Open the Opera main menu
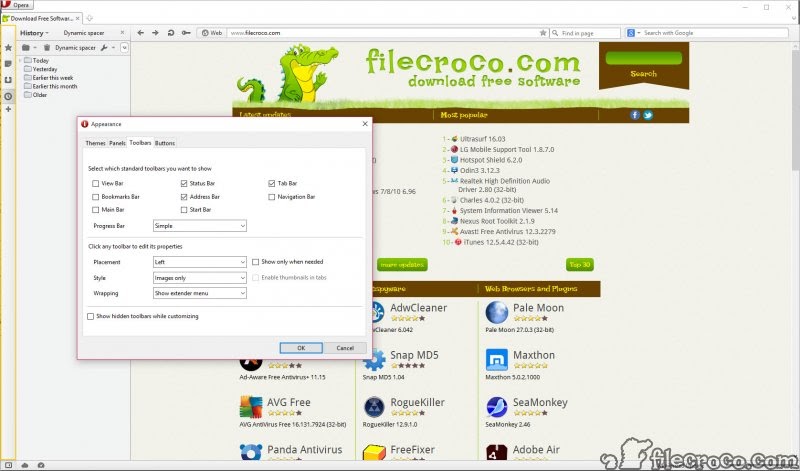 click(x=17, y=5)
